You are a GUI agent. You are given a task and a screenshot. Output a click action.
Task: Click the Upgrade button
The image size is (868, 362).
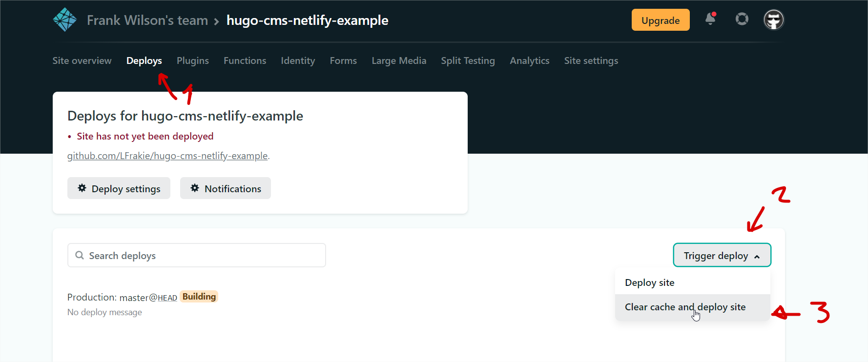click(660, 20)
